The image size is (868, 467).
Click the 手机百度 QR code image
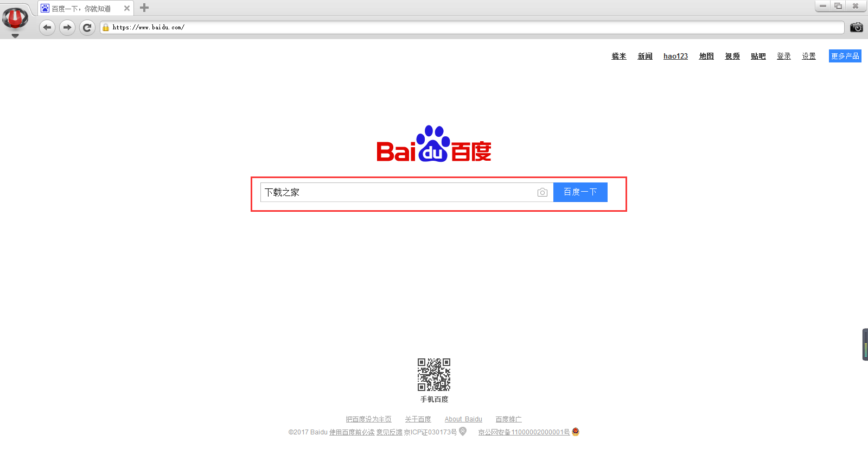point(434,374)
